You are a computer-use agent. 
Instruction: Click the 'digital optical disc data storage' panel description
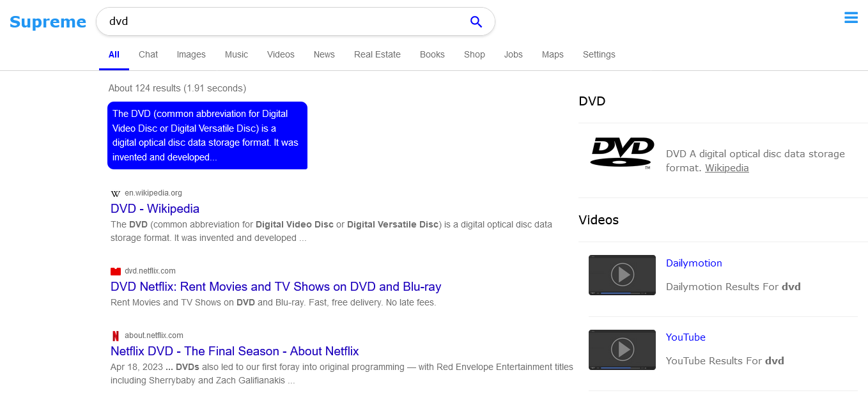pyautogui.click(x=756, y=160)
